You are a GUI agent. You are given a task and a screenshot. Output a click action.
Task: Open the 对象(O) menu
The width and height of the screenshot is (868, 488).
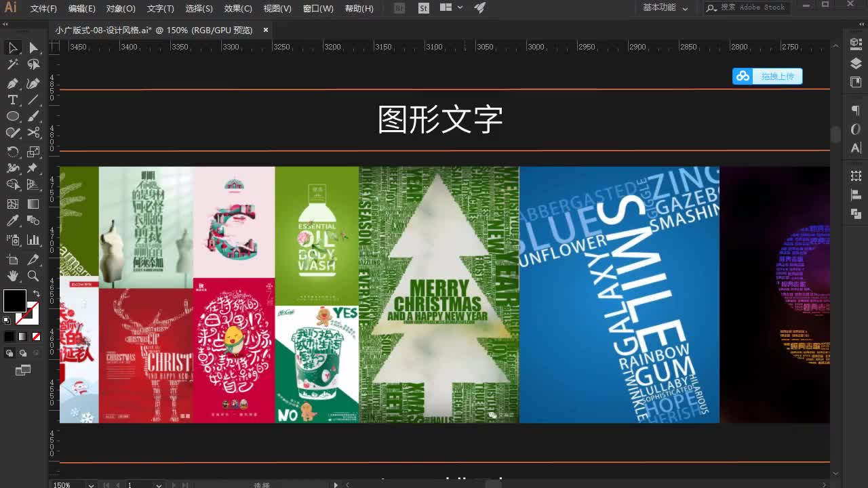click(x=121, y=9)
